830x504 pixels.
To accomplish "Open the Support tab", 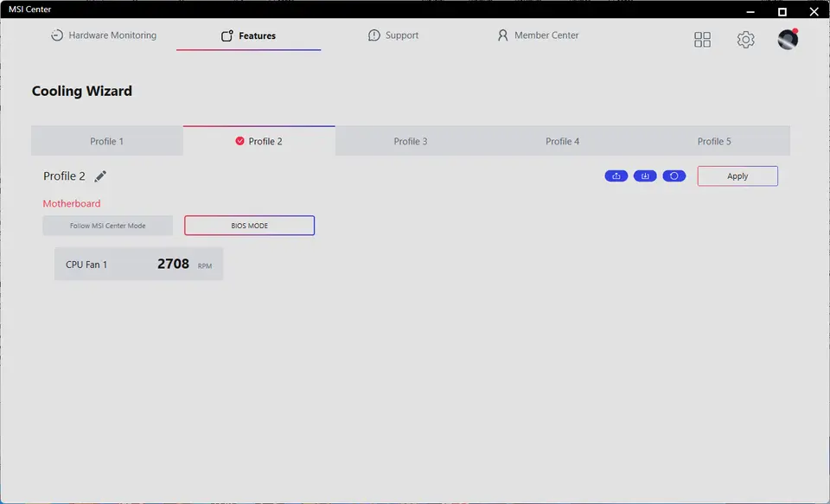I will click(x=393, y=35).
